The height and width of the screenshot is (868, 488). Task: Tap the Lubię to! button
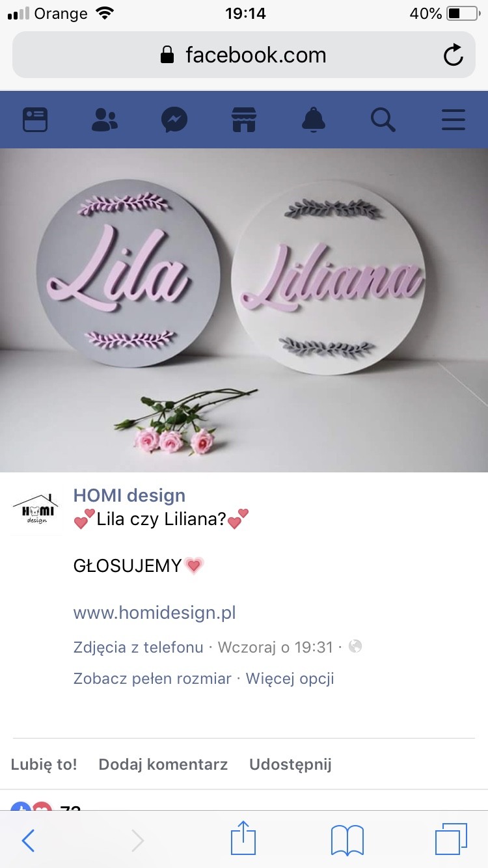pyautogui.click(x=44, y=764)
